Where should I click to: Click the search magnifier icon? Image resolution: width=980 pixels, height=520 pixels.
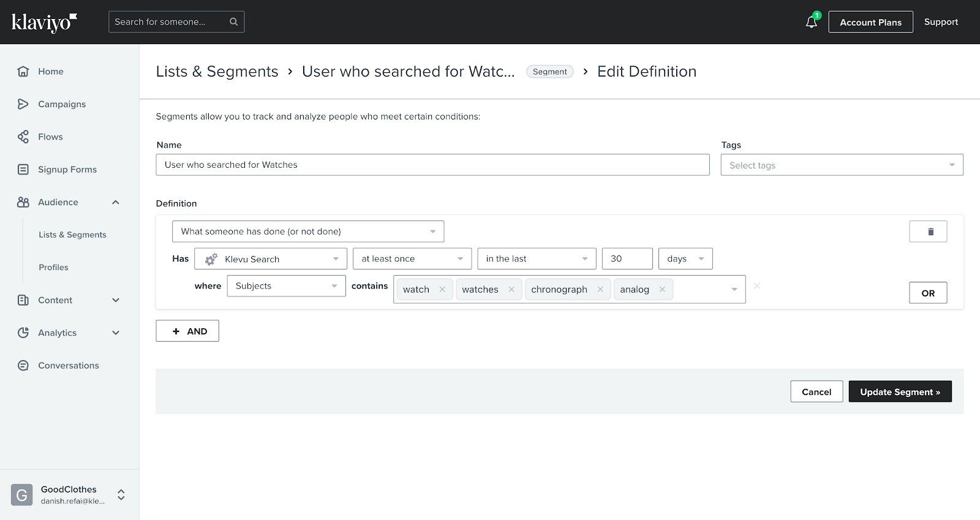(x=233, y=22)
